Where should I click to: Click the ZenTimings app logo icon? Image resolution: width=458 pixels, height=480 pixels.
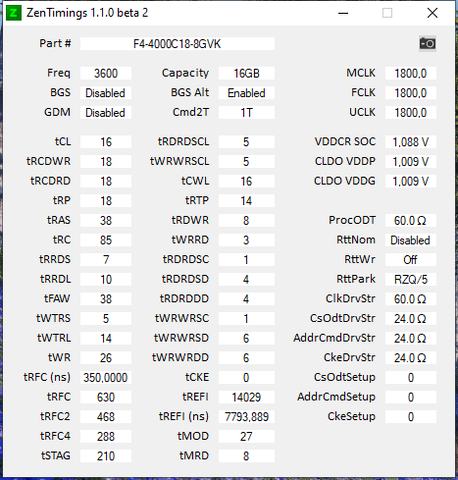tap(14, 13)
